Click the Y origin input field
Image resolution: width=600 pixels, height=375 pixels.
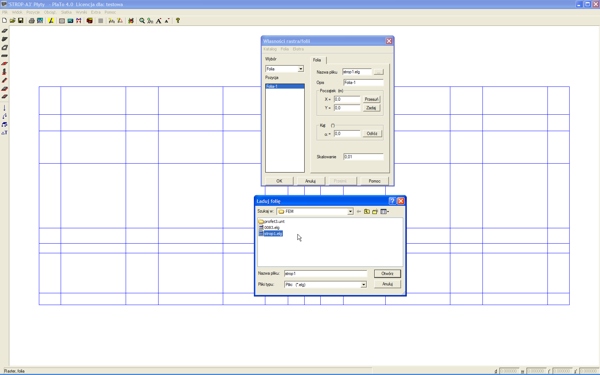tap(347, 108)
